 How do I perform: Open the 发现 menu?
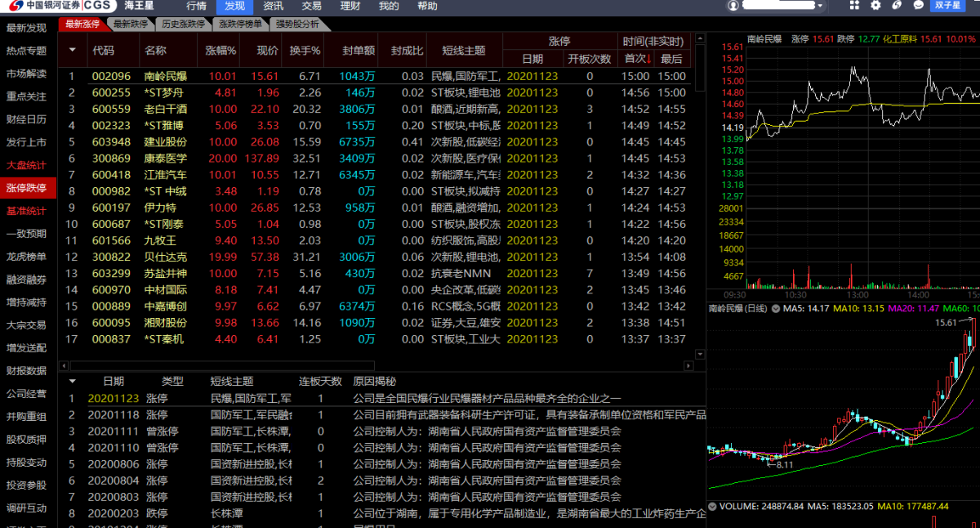234,6
